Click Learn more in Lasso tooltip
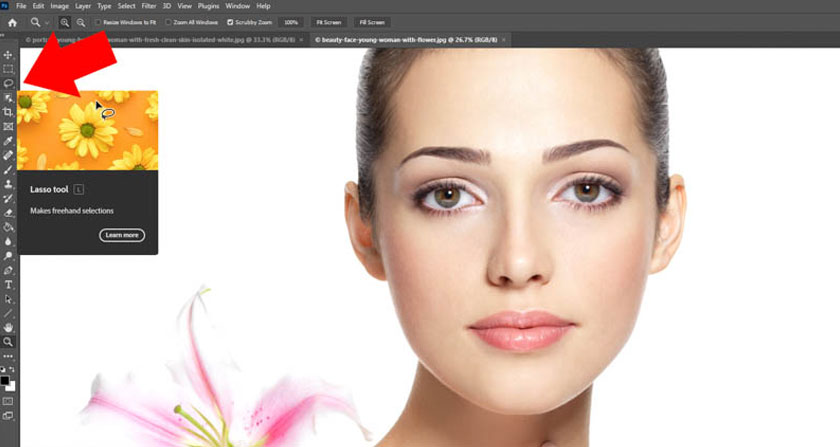The image size is (840, 447). click(122, 235)
